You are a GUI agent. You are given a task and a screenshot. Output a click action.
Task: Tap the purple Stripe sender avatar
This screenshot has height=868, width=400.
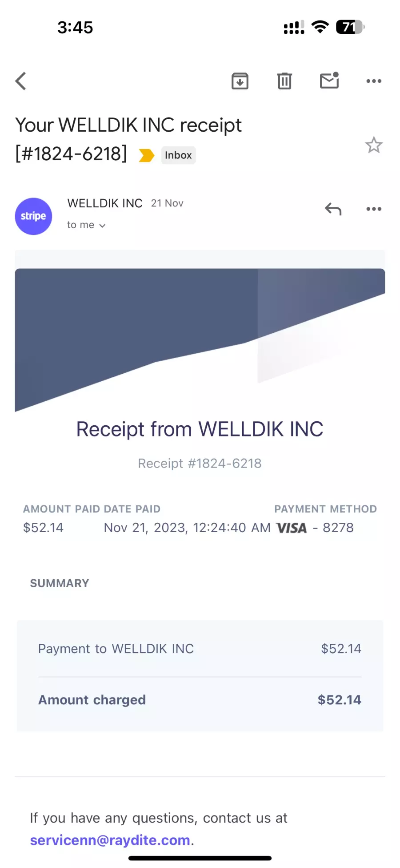(33, 216)
